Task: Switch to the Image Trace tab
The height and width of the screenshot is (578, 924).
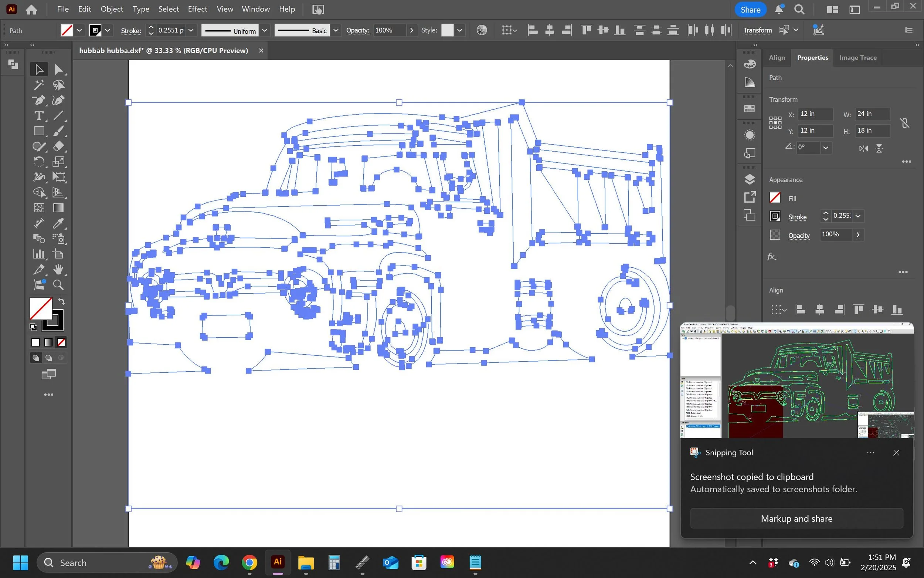Action: tap(857, 58)
